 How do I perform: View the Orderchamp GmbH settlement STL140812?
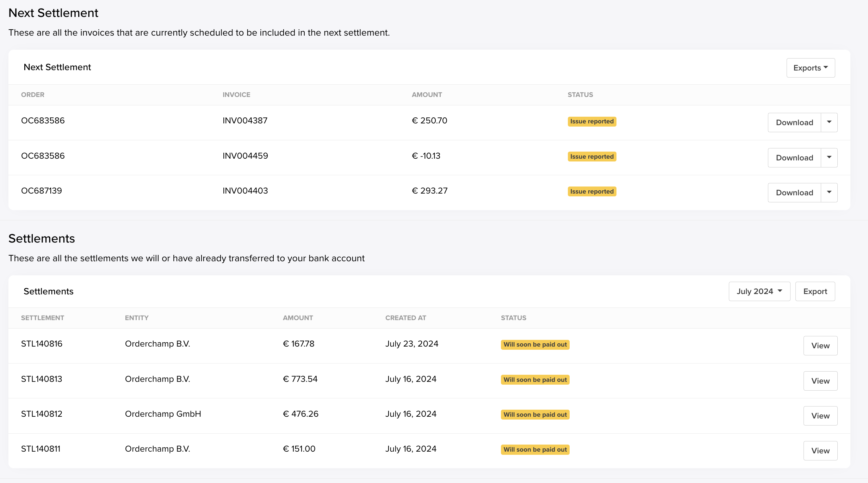(x=820, y=416)
